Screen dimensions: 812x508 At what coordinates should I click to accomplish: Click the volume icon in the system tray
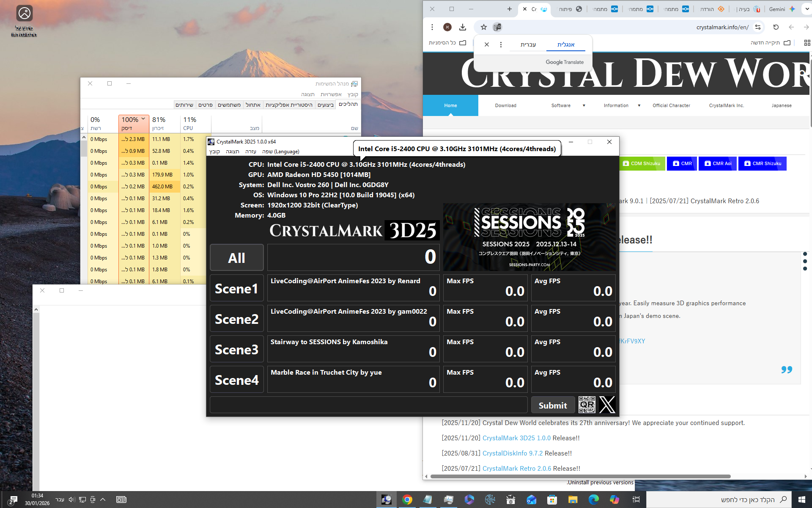pos(71,500)
